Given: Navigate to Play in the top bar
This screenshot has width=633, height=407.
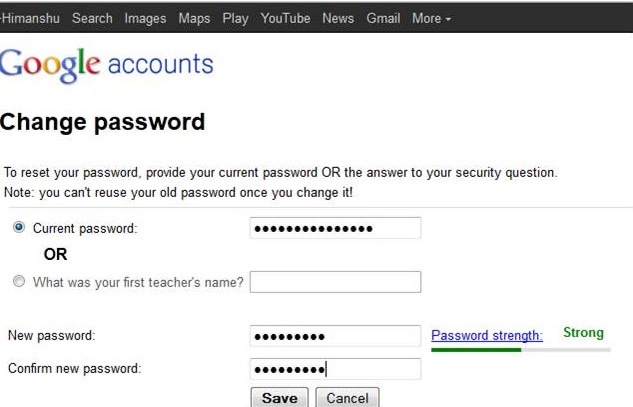Looking at the screenshot, I should coord(235,19).
